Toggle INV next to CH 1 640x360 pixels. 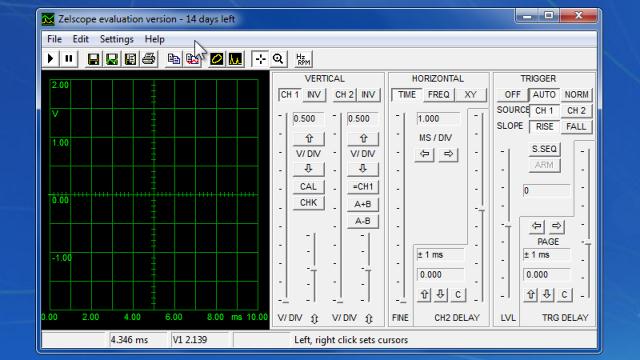point(314,95)
